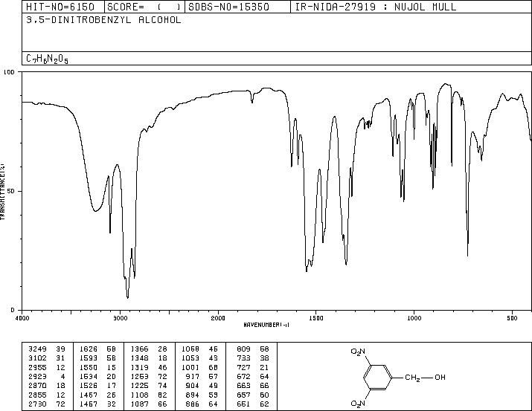Click the 1001 peak table entry
The width and height of the screenshot is (532, 411).
click(x=200, y=367)
